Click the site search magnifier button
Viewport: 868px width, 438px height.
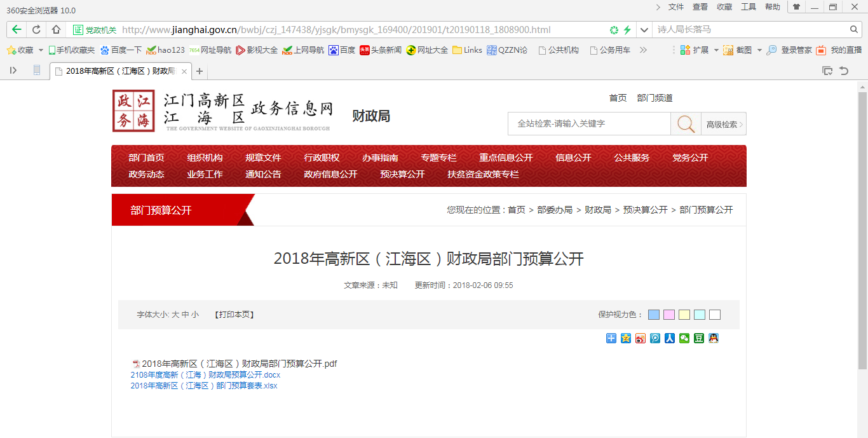point(686,124)
